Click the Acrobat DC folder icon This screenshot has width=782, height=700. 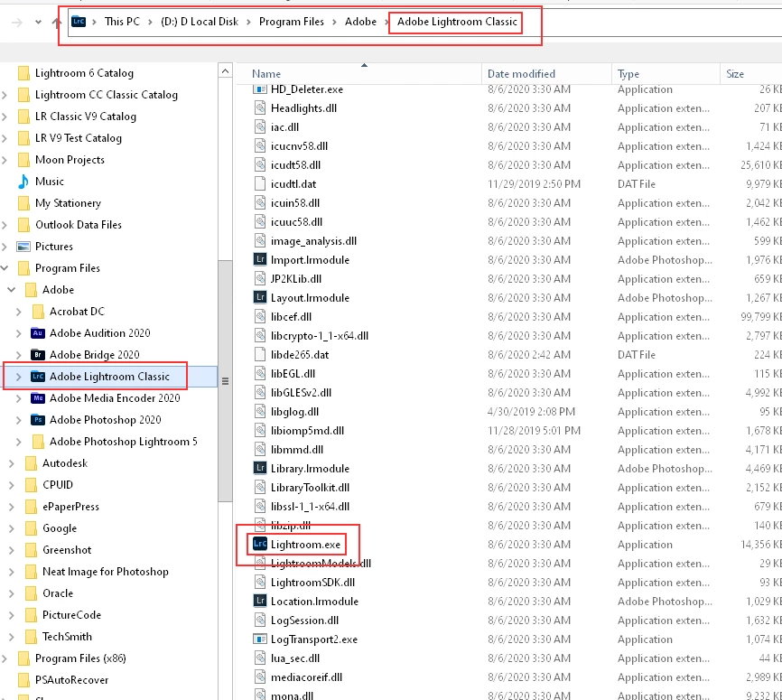[38, 312]
